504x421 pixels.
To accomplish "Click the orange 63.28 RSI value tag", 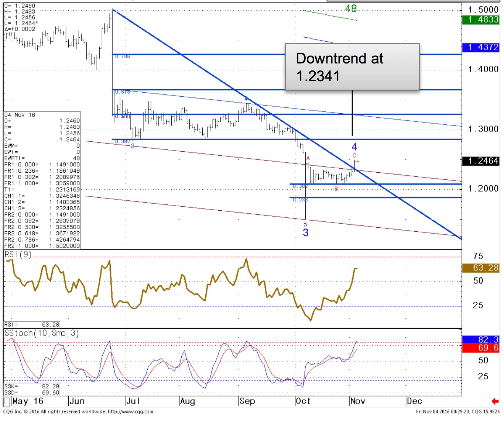I will click(480, 268).
